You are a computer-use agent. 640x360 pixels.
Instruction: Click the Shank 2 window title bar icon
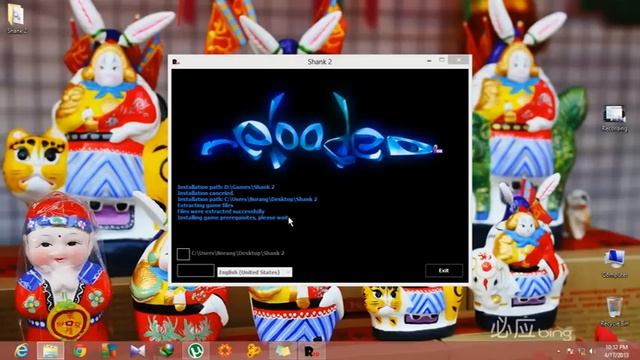click(176, 61)
